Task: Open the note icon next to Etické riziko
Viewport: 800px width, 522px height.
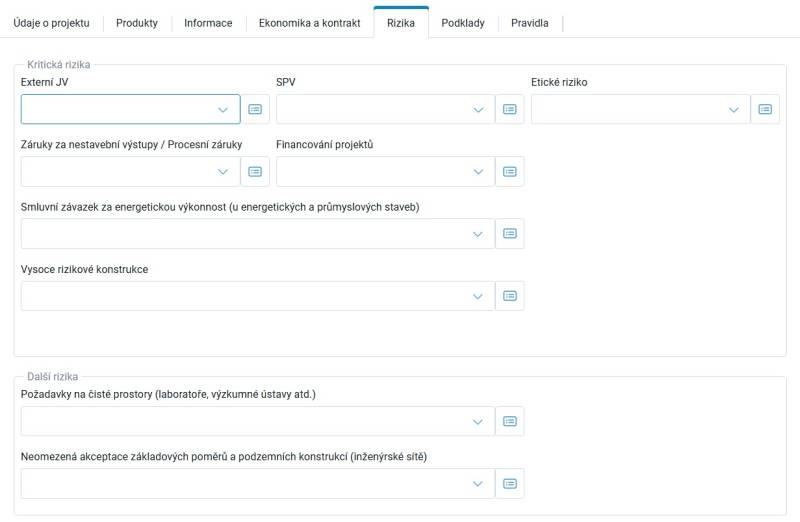Action: pos(765,109)
